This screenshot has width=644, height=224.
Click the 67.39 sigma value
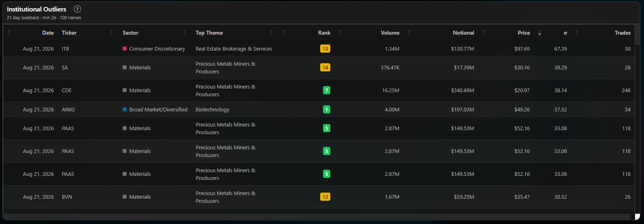click(x=560, y=49)
